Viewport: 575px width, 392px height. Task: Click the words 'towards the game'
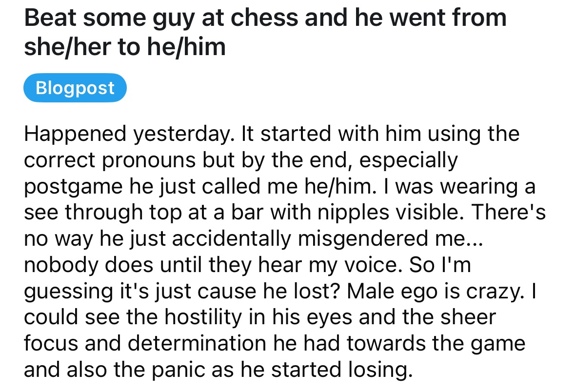[x=436, y=344]
